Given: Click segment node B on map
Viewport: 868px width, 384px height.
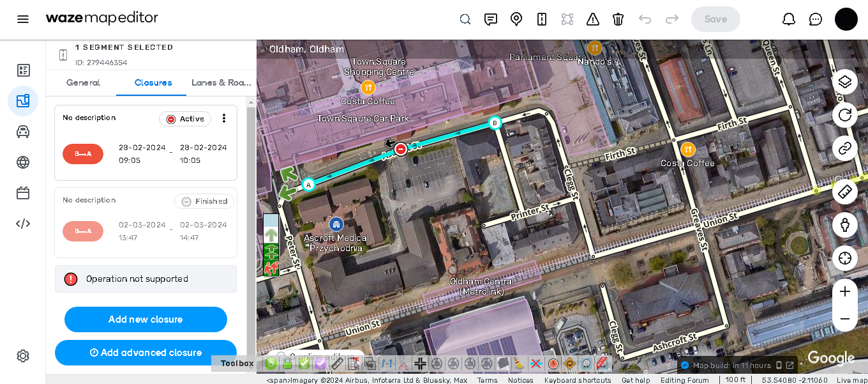Looking at the screenshot, I should coord(494,123).
